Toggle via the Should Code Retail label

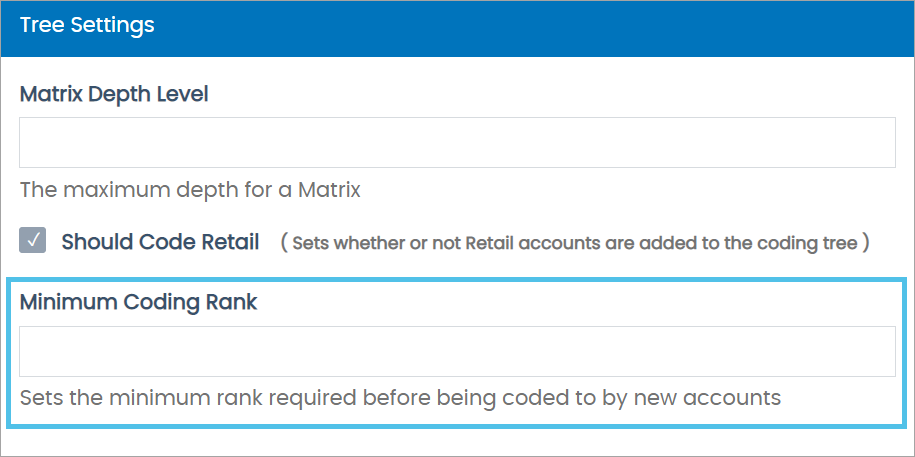pos(160,242)
